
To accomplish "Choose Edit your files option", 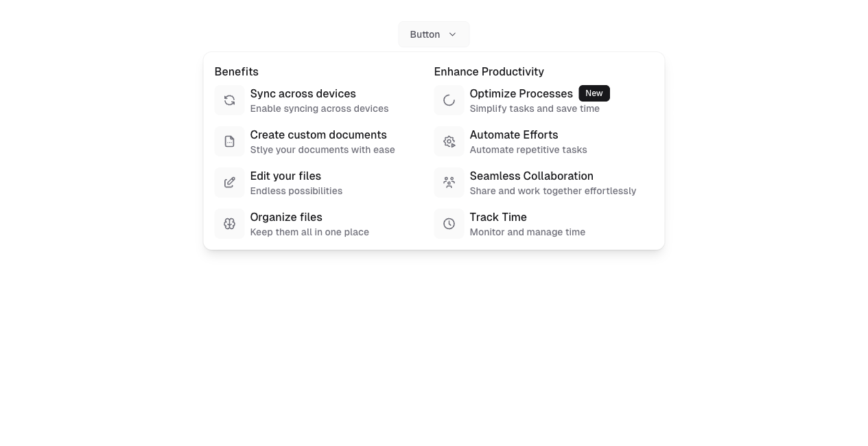I will point(285,176).
